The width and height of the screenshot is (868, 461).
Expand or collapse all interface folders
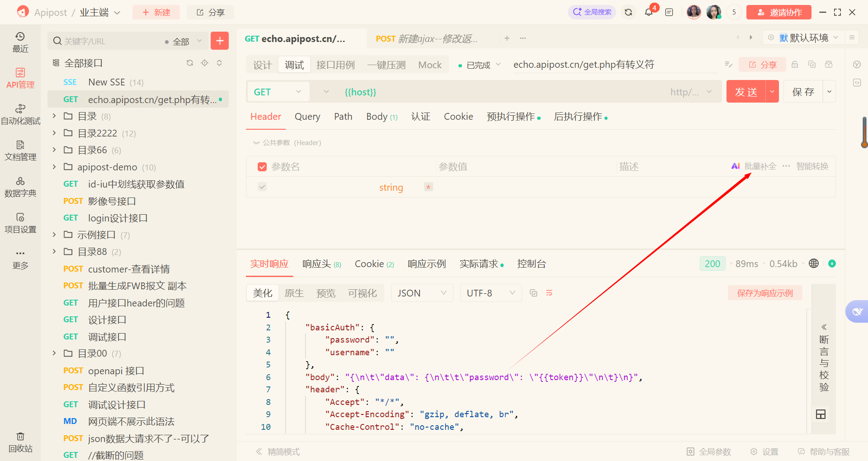[x=219, y=63]
